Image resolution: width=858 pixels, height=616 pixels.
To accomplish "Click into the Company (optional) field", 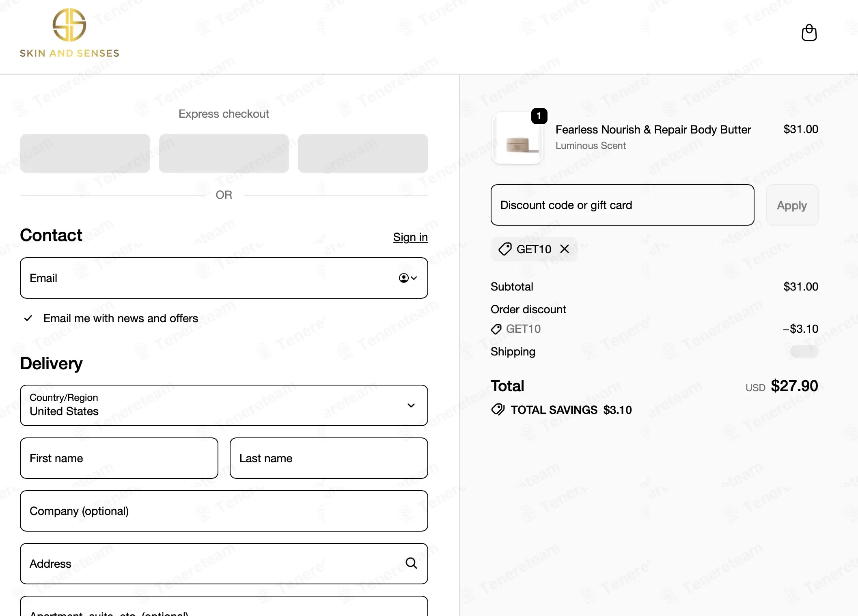I will coord(224,511).
